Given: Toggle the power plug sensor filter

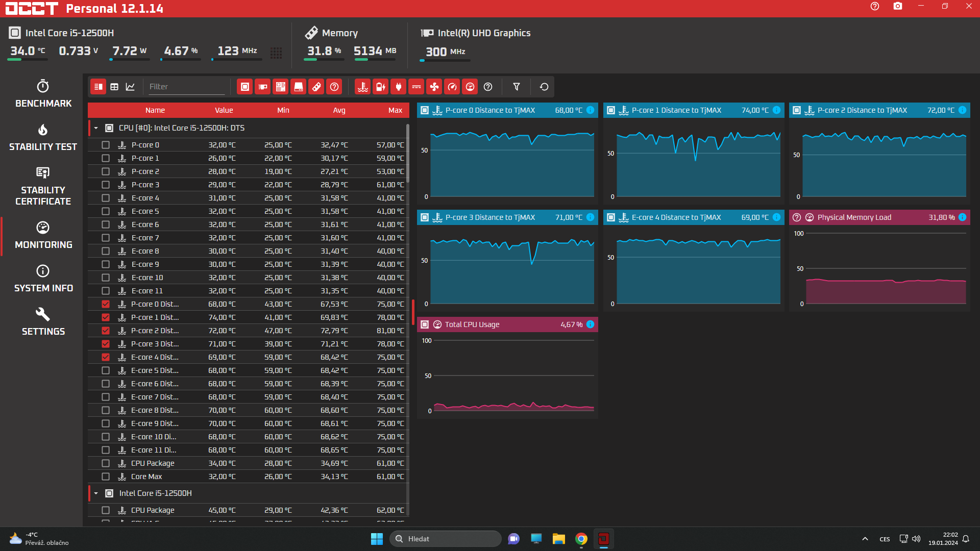Looking at the screenshot, I should tap(399, 87).
